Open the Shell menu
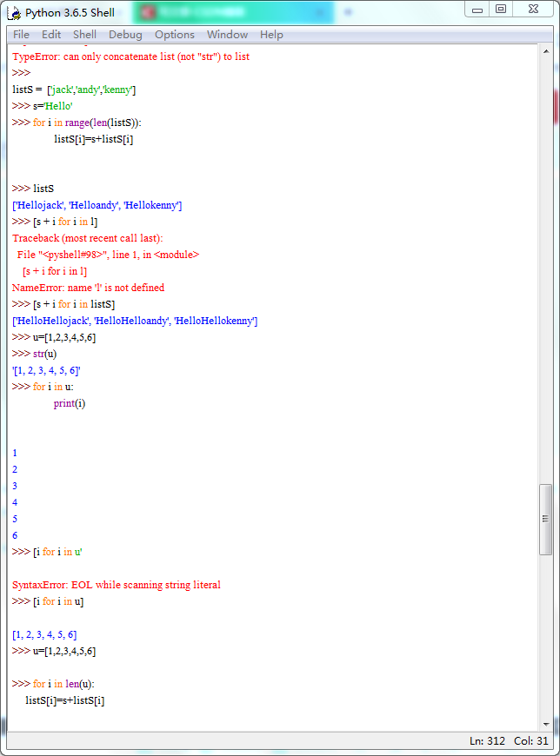 [x=84, y=35]
